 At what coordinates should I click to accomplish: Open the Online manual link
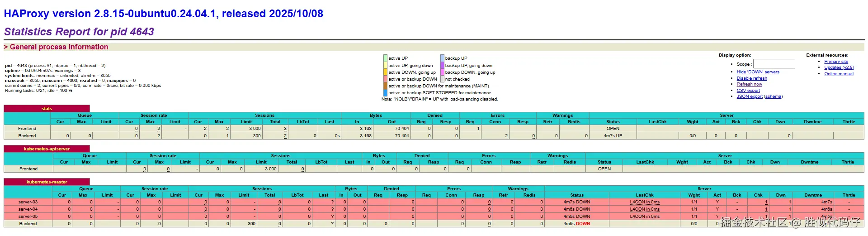click(x=839, y=74)
